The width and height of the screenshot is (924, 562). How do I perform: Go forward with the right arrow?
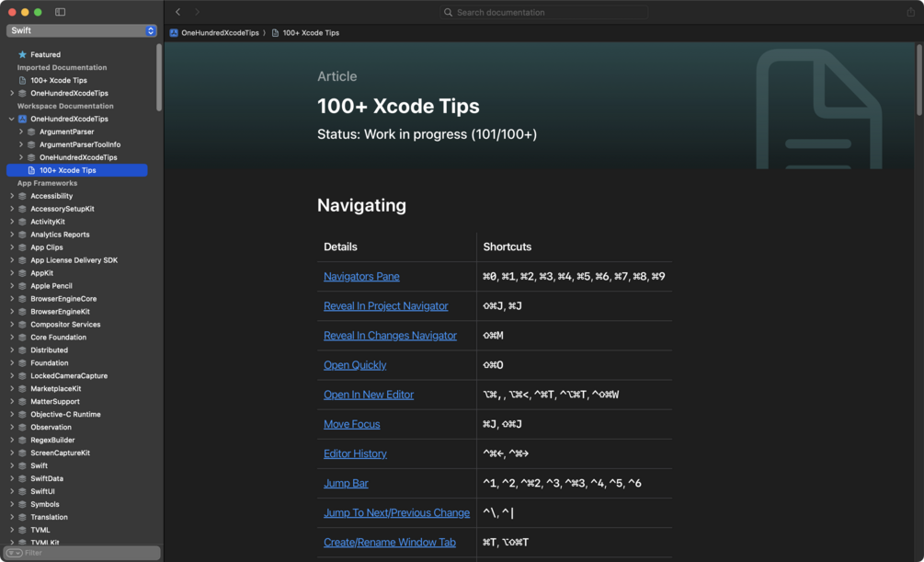click(x=197, y=12)
